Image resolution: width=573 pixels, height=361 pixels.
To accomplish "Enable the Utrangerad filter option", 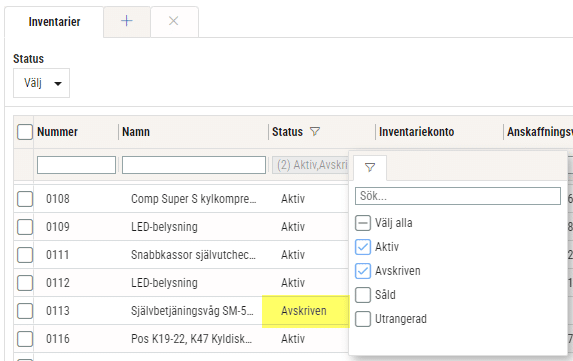I will (x=363, y=319).
